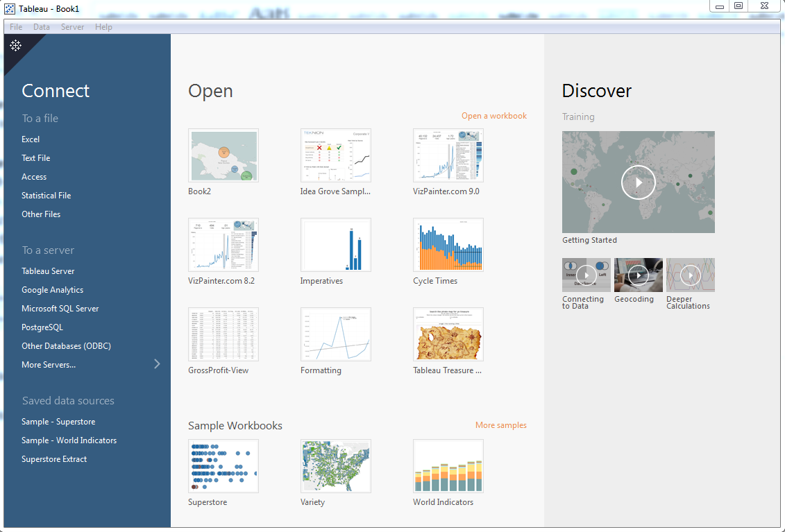The height and width of the screenshot is (532, 785).
Task: Connect to an Excel file
Action: click(x=31, y=139)
